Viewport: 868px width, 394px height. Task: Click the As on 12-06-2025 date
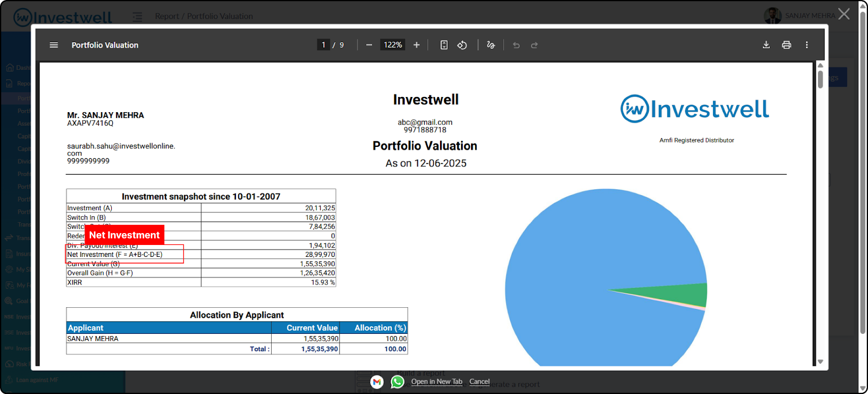coord(426,163)
